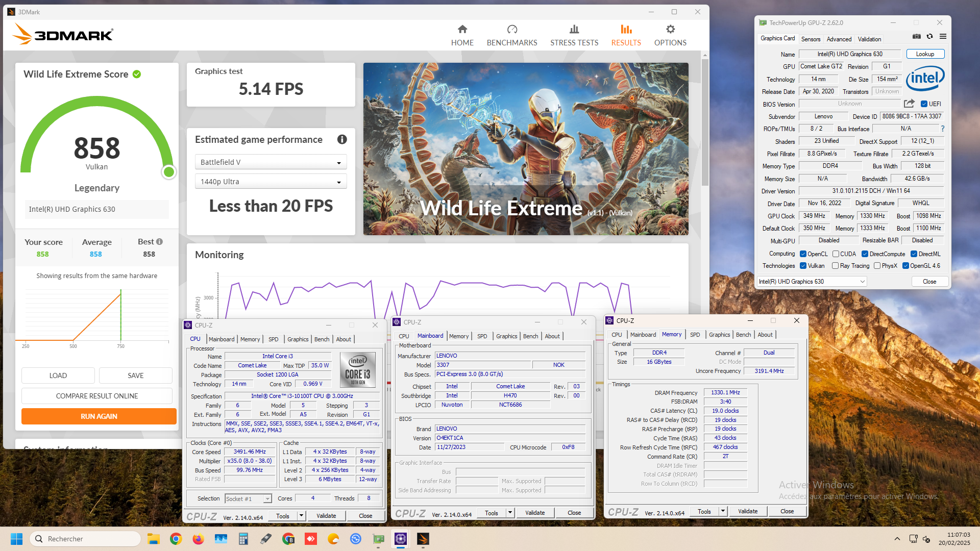Open the 1440p Ultra preset dropdown
The image size is (980, 551).
point(271,182)
